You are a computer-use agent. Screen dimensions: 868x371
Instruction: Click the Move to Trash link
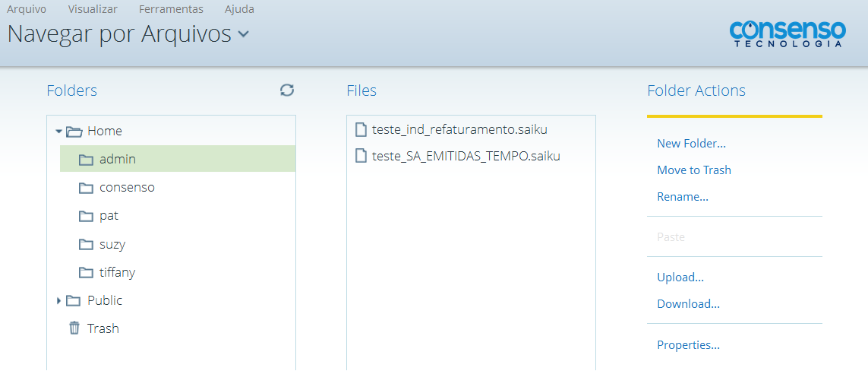(x=694, y=170)
